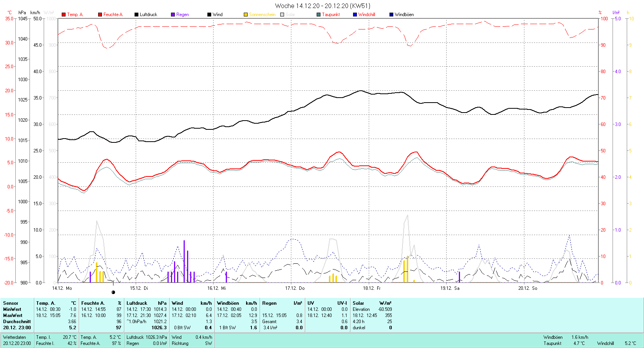Click the Richtung SW wind direction value

point(209,343)
